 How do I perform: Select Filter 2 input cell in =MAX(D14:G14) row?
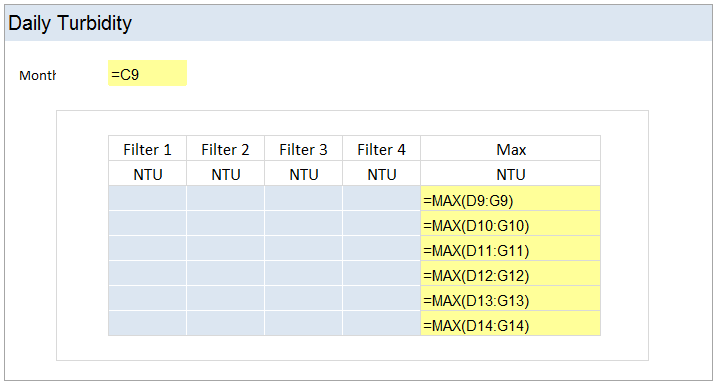point(225,323)
